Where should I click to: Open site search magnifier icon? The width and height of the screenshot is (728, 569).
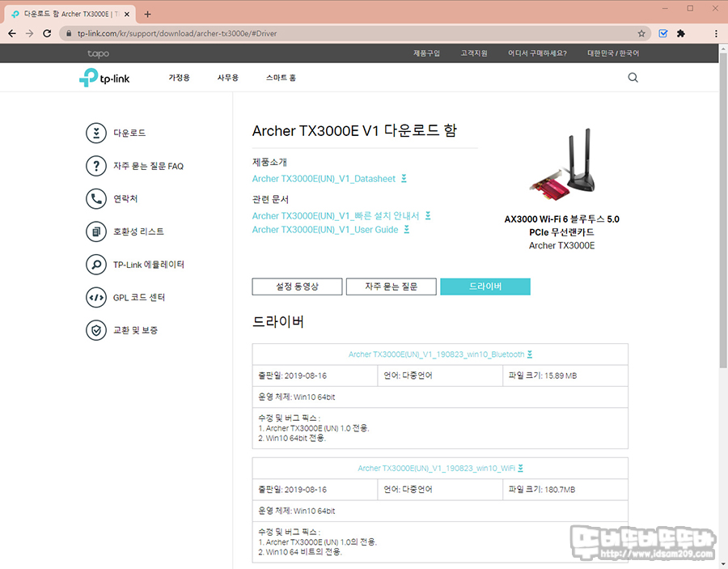pyautogui.click(x=633, y=78)
